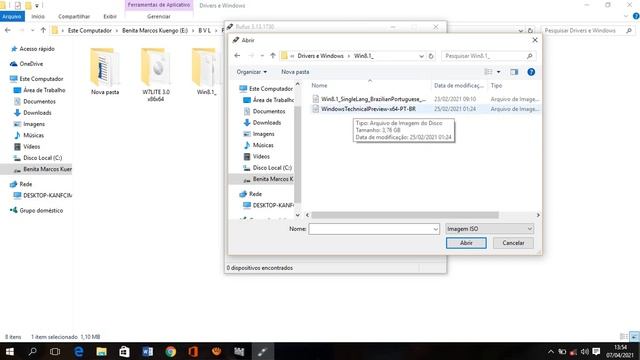Select Grupo doméstico in Explorer sidebar
The width and height of the screenshot is (640, 360).
click(37, 211)
